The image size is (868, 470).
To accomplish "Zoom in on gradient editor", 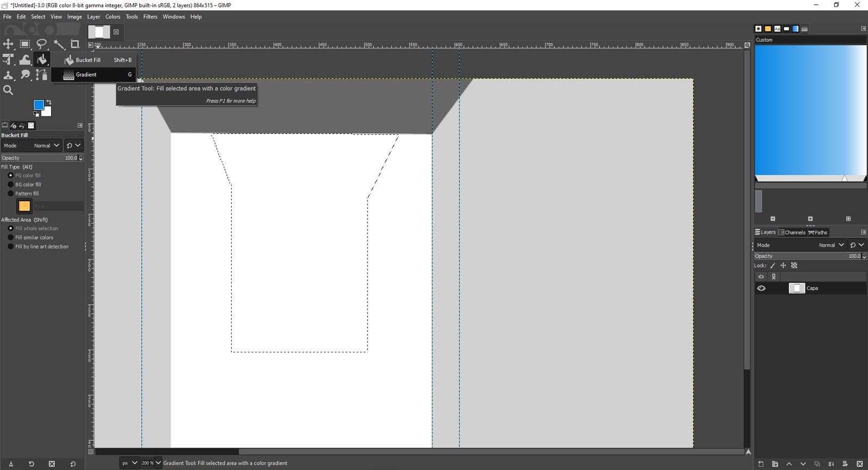I will [x=810, y=219].
